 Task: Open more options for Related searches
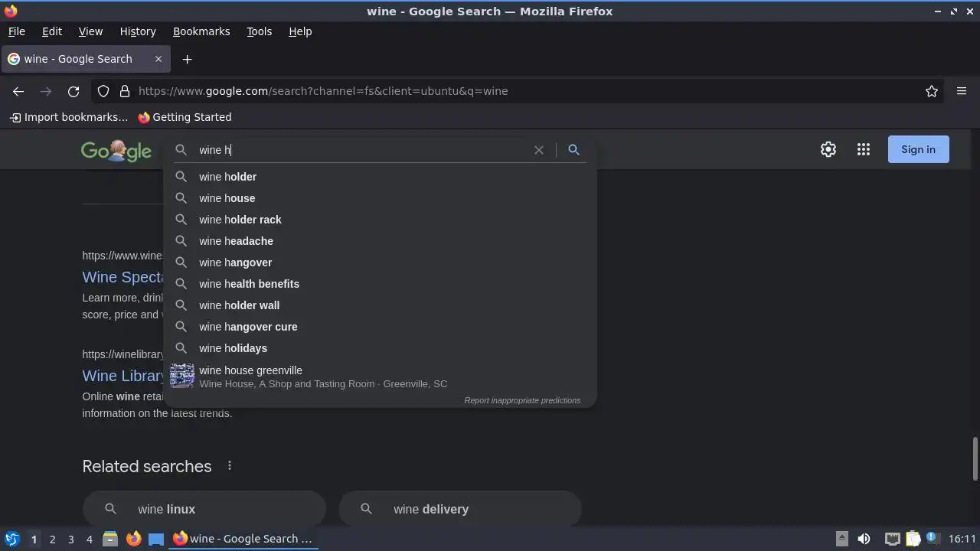(229, 465)
